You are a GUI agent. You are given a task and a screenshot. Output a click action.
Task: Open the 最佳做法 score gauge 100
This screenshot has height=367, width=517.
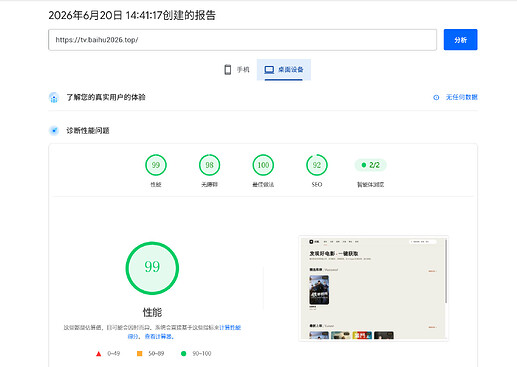coord(263,165)
